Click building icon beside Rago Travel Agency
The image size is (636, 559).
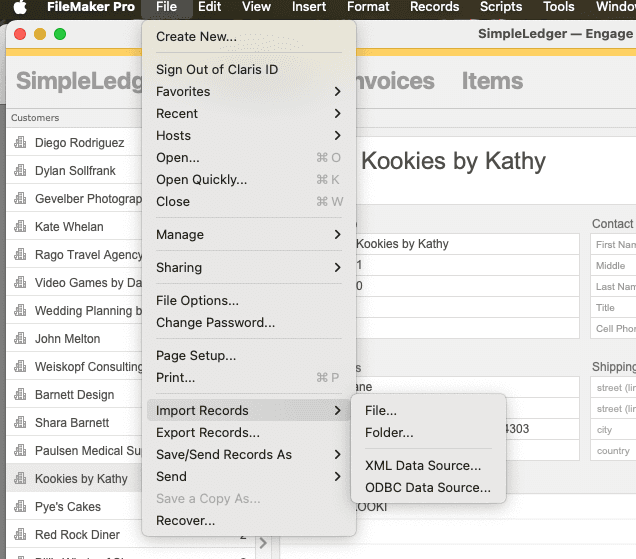[20, 254]
